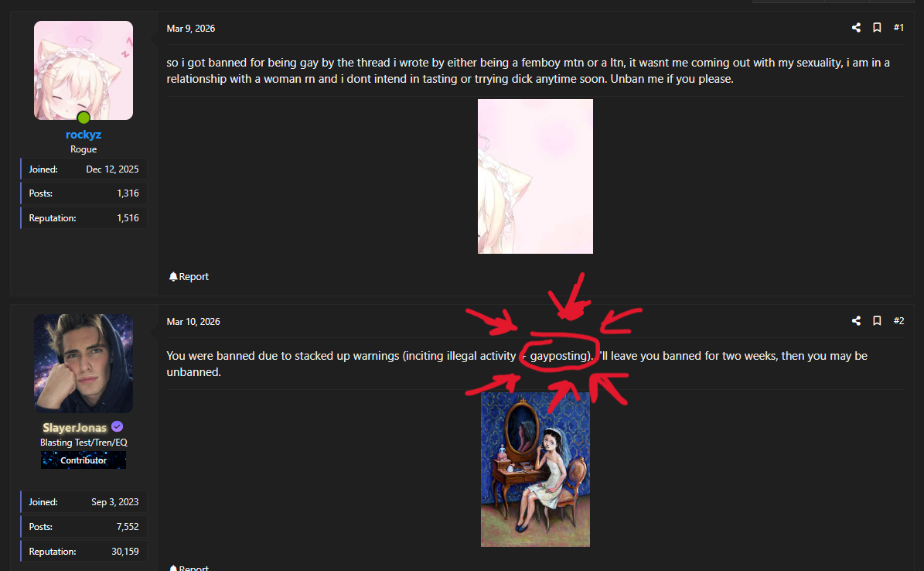Bookmark post #2 with the bookmark icon

(x=877, y=321)
